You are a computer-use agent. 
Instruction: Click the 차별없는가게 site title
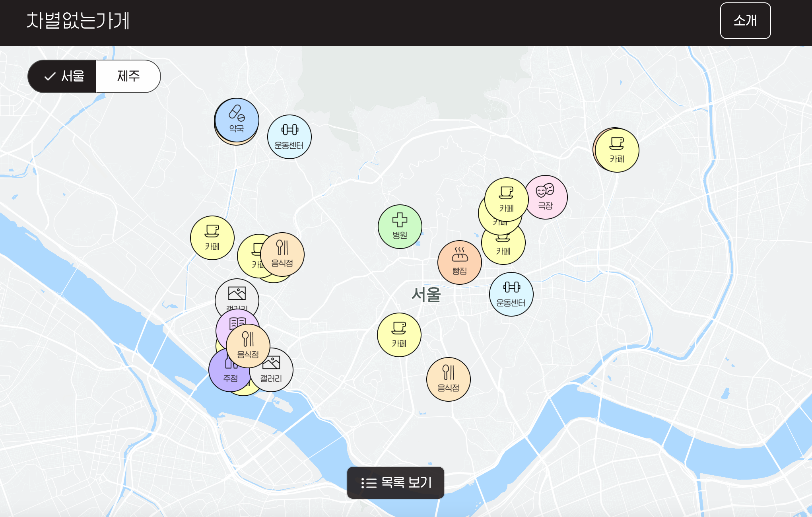(78, 21)
